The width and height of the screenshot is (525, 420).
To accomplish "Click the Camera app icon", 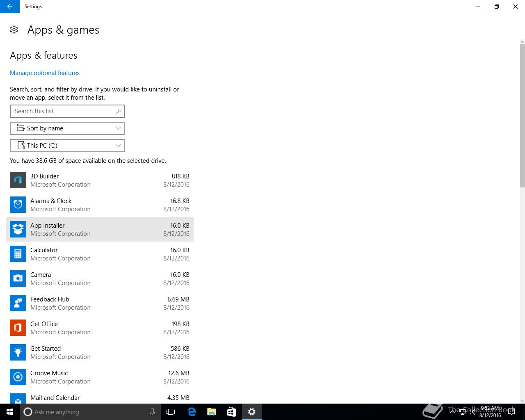I will [x=18, y=278].
